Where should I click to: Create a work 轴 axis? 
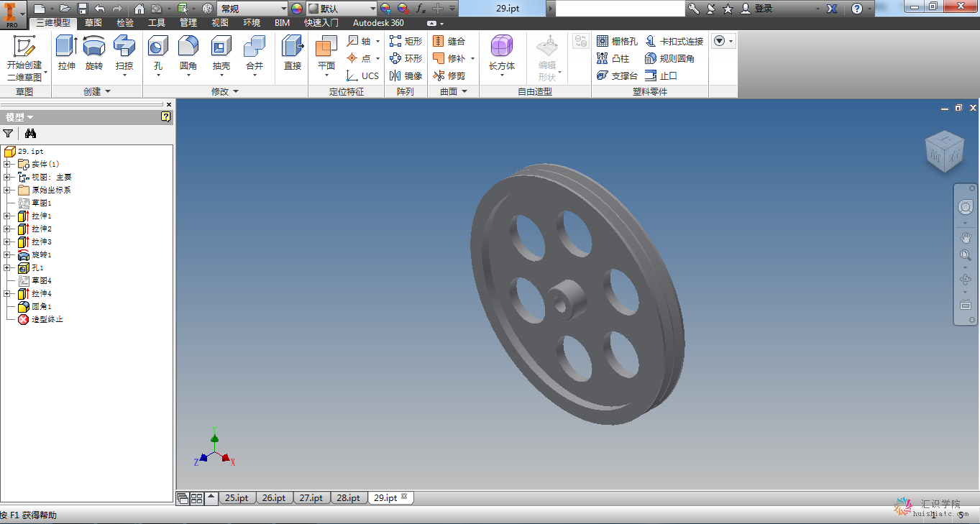pyautogui.click(x=359, y=41)
